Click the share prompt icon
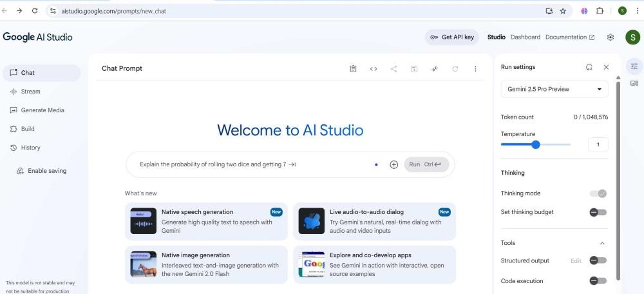The width and height of the screenshot is (644, 294). point(393,69)
